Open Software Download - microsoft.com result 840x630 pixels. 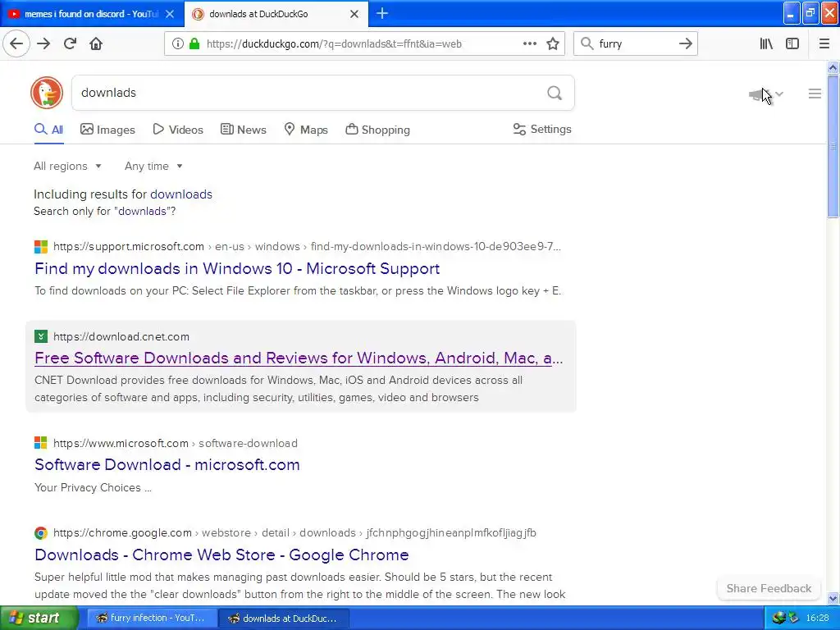167,464
